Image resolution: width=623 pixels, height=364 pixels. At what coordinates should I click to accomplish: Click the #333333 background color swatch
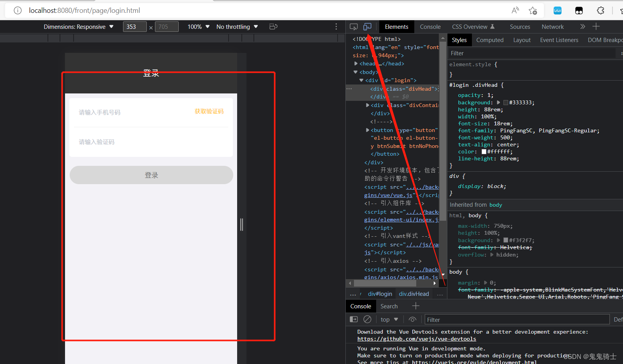pyautogui.click(x=506, y=102)
